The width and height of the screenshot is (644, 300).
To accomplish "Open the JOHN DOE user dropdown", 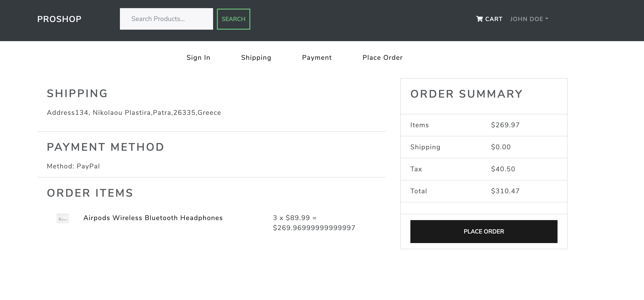I will 526,19.
